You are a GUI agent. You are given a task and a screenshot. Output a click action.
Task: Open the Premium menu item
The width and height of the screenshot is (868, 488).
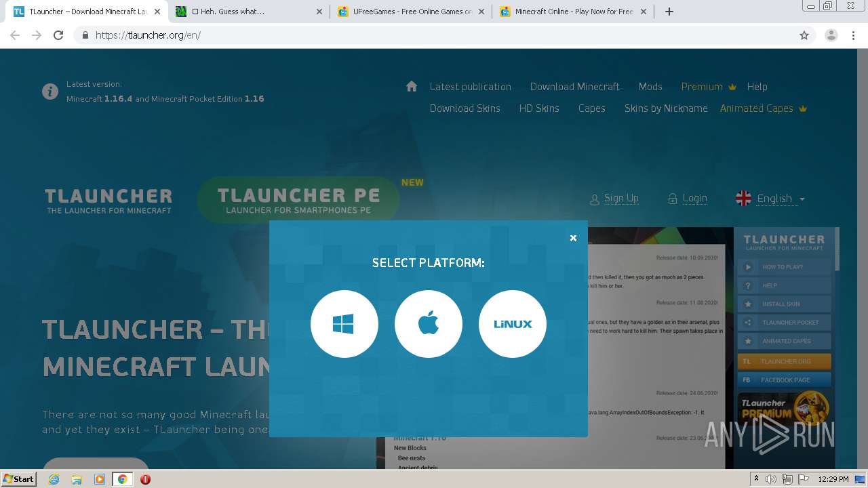coord(702,87)
